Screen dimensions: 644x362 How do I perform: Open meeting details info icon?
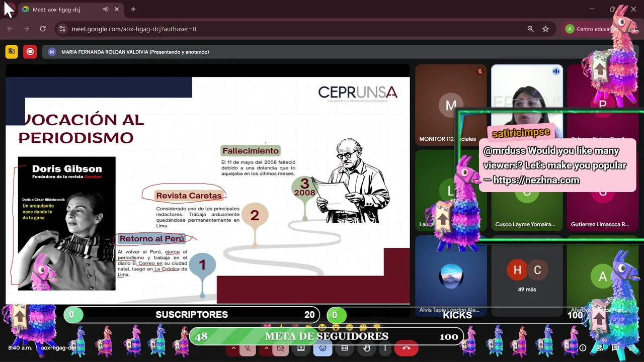click(583, 348)
